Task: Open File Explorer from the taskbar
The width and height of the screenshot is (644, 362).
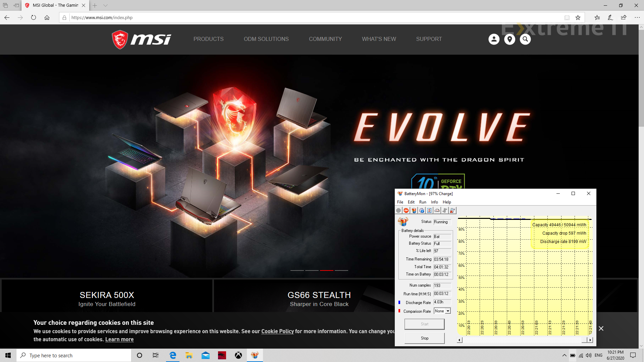Action: tap(189, 355)
